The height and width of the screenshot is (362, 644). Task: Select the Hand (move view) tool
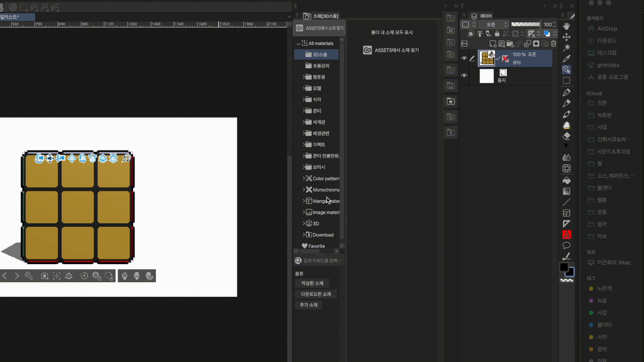pos(567,26)
